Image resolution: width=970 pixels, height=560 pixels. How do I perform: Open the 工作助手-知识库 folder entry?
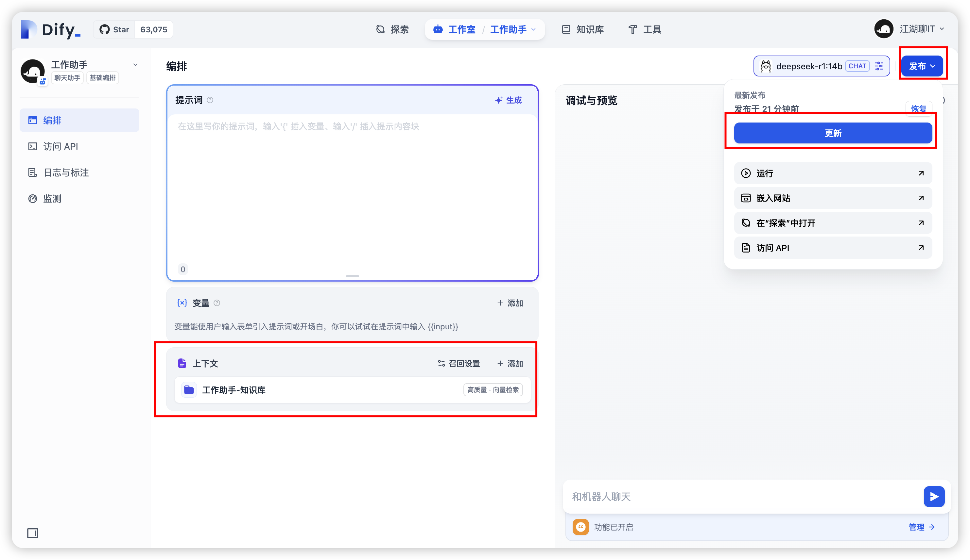tap(352, 390)
